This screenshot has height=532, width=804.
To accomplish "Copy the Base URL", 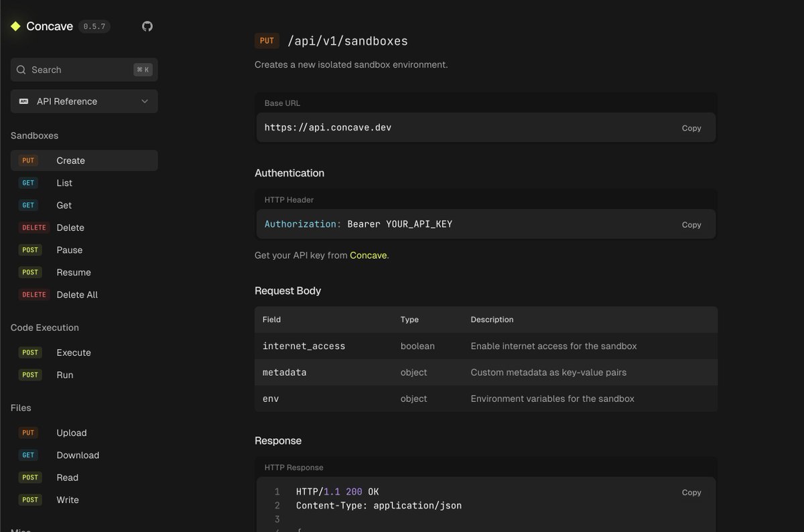I will coord(691,128).
